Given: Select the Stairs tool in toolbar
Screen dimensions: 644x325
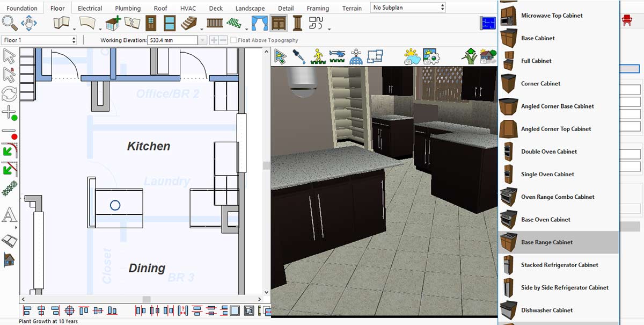Looking at the screenshot, I should (x=189, y=23).
